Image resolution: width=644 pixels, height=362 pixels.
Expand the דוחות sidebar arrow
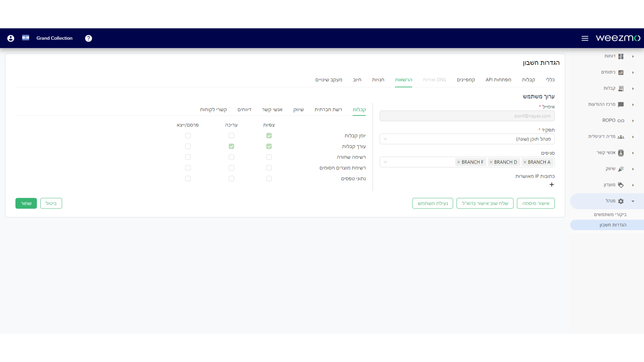click(633, 56)
